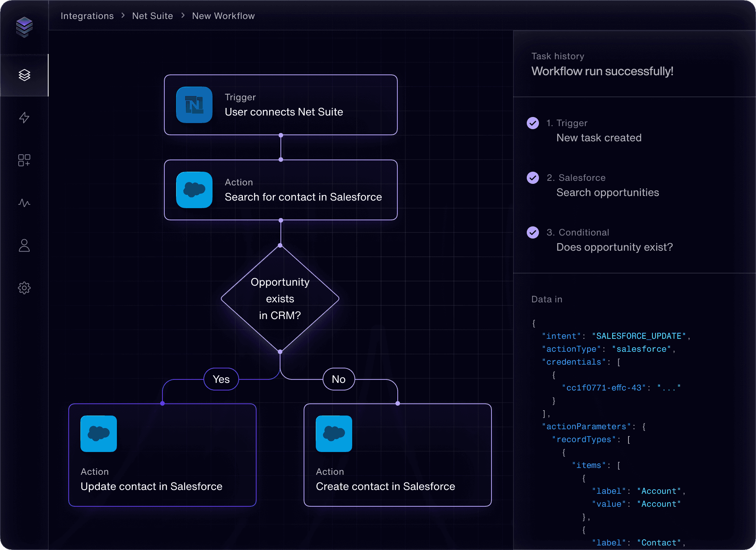Click the NetSuite icon on the Trigger node
The width and height of the screenshot is (756, 550).
194,105
